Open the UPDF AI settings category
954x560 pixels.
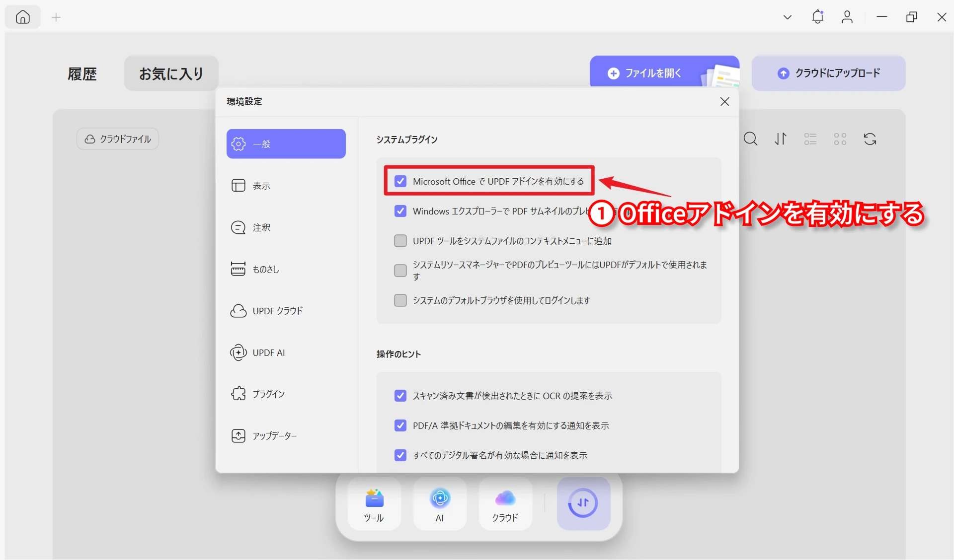[x=286, y=352]
